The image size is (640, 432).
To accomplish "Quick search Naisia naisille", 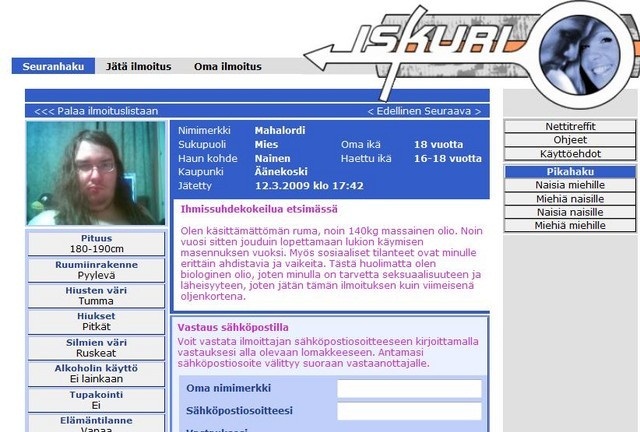I will [x=570, y=212].
